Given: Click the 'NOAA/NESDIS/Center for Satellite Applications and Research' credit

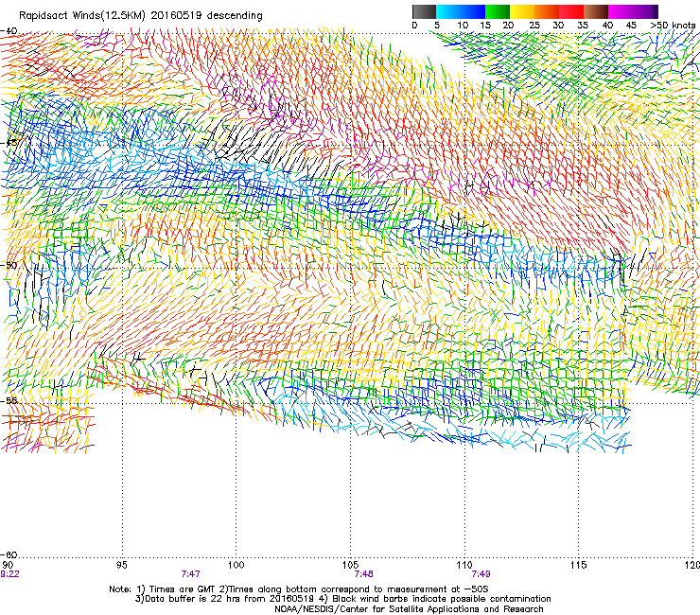Looking at the screenshot, I should click(x=409, y=609).
